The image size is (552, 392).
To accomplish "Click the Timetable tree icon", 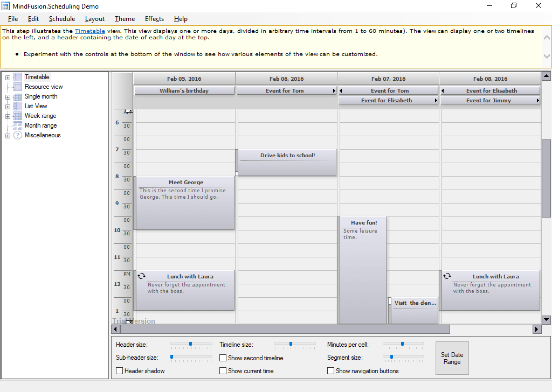I will click(18, 77).
